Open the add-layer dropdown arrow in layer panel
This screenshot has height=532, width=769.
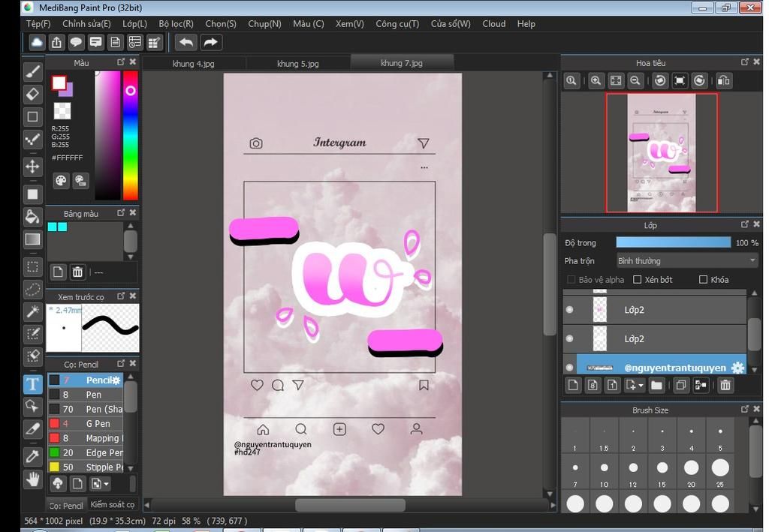(641, 386)
